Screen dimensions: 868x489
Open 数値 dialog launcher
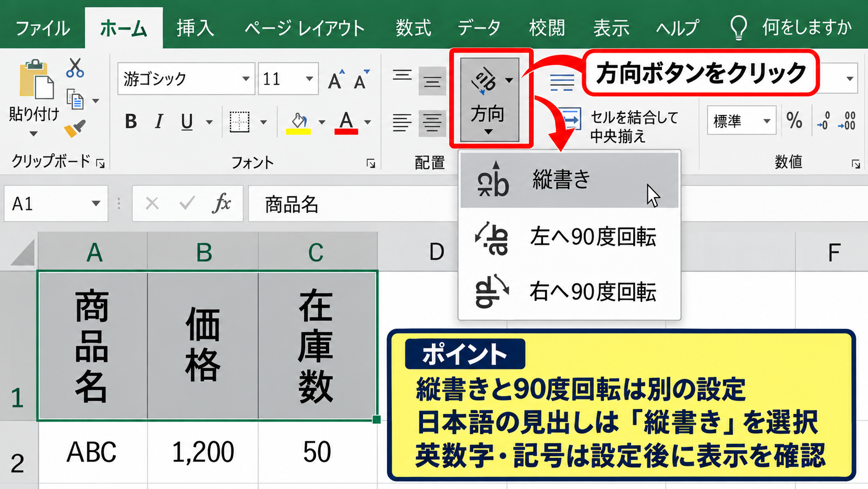click(x=856, y=164)
